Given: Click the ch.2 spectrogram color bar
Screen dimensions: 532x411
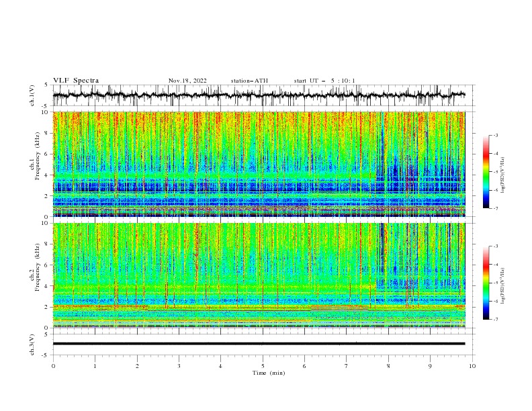Looking at the screenshot, I should (x=486, y=283).
